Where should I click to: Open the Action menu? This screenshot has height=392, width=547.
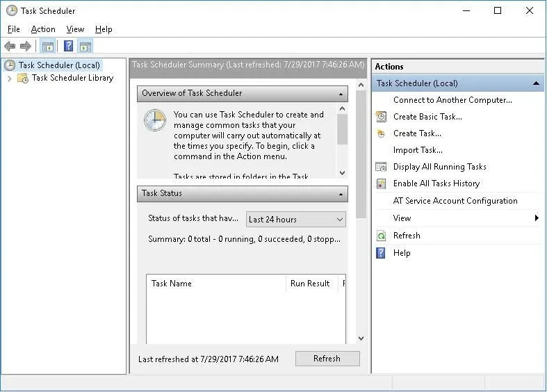tap(43, 29)
